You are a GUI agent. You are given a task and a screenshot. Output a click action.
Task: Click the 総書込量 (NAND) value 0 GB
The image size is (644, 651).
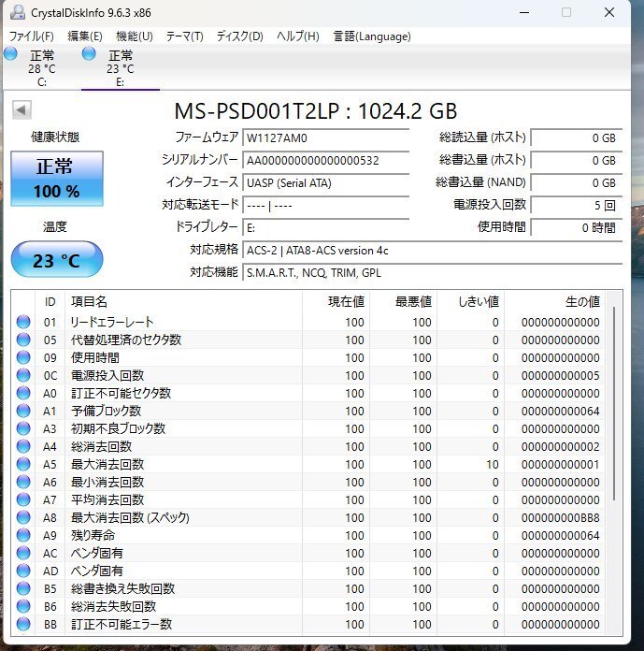point(577,182)
